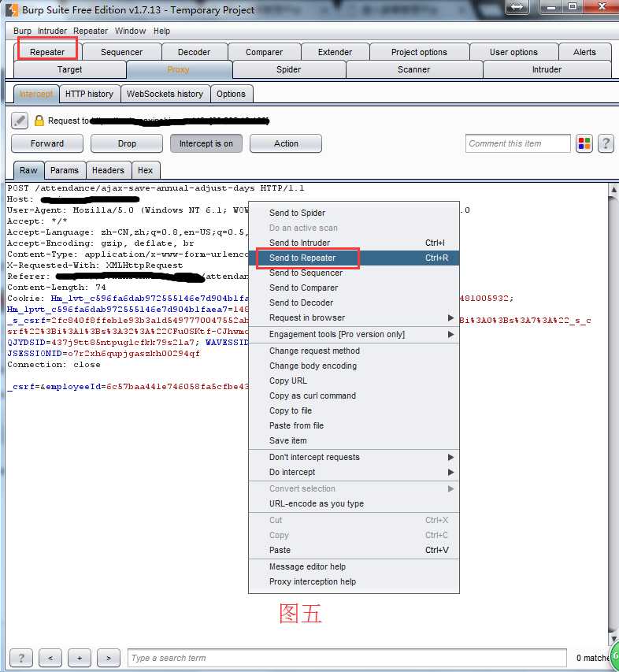The height and width of the screenshot is (672, 619).
Task: Open the WebSockets history sub-tab
Action: tap(165, 94)
